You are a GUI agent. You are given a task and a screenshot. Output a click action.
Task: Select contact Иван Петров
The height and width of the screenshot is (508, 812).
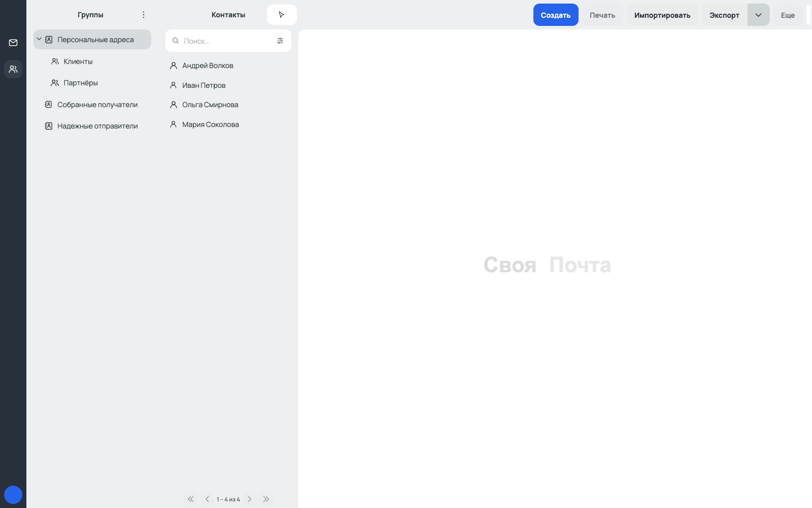tap(228, 85)
